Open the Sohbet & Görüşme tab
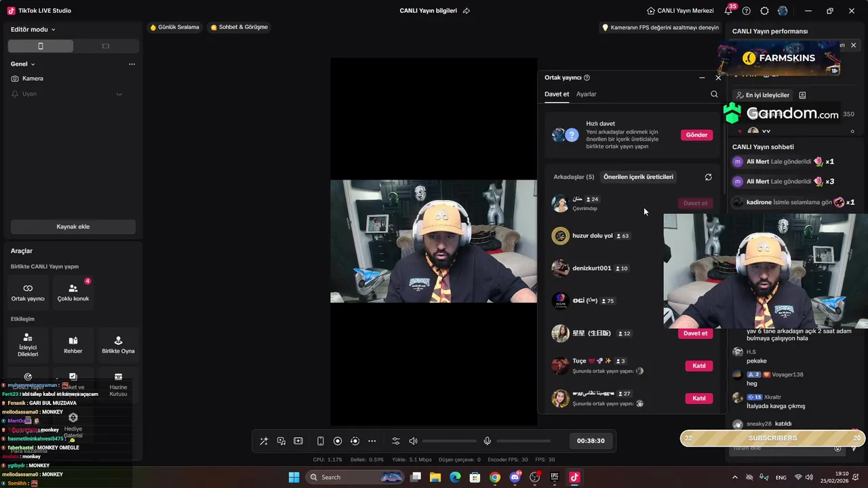 point(239,27)
